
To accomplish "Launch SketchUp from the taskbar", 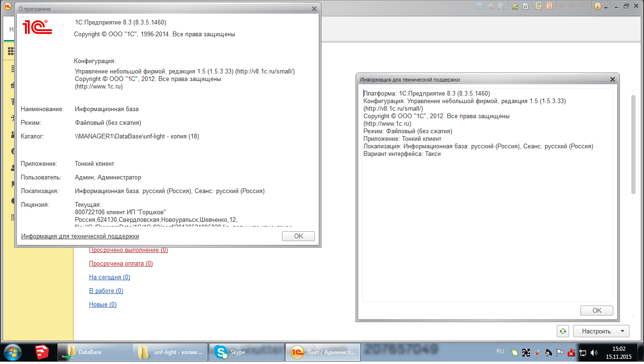I will [x=42, y=352].
